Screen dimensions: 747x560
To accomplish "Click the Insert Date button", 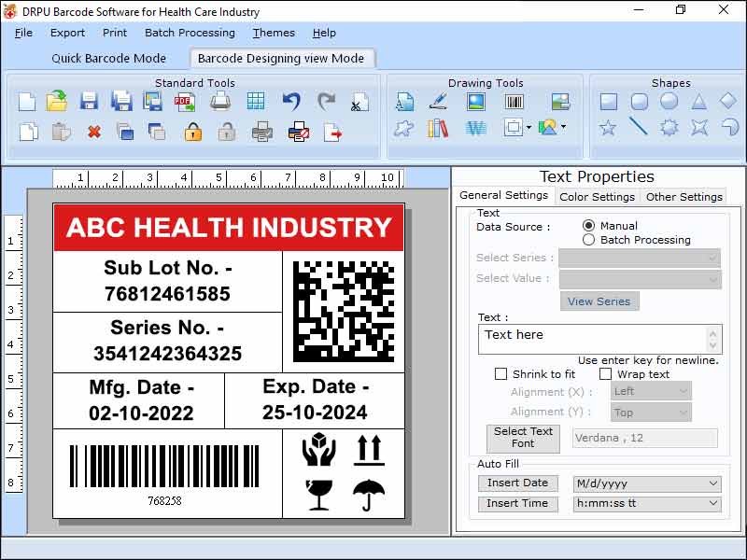I will coord(517,483).
